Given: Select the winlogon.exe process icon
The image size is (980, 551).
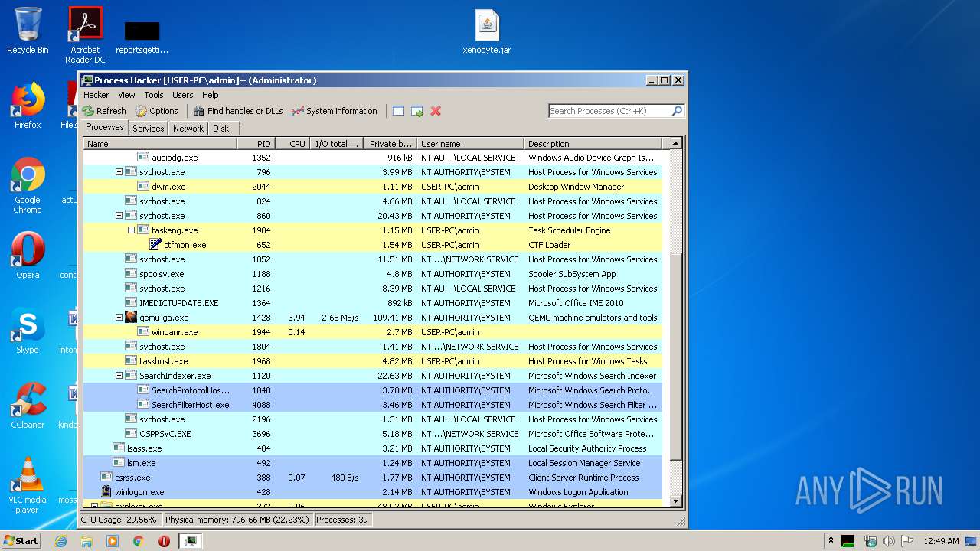Looking at the screenshot, I should [106, 492].
